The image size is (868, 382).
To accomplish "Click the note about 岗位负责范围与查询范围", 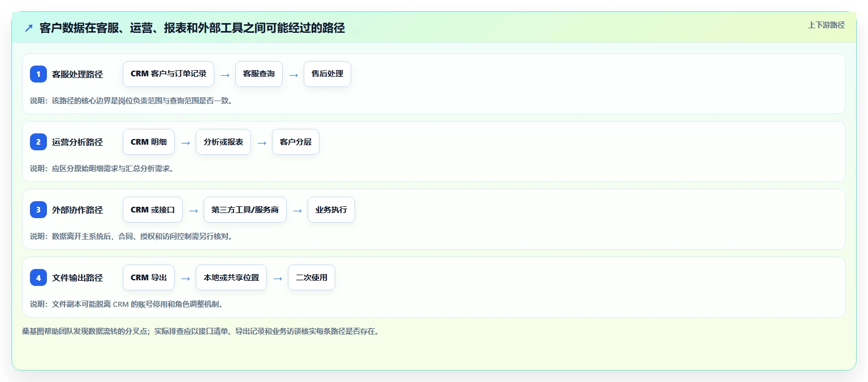I will pos(131,101).
